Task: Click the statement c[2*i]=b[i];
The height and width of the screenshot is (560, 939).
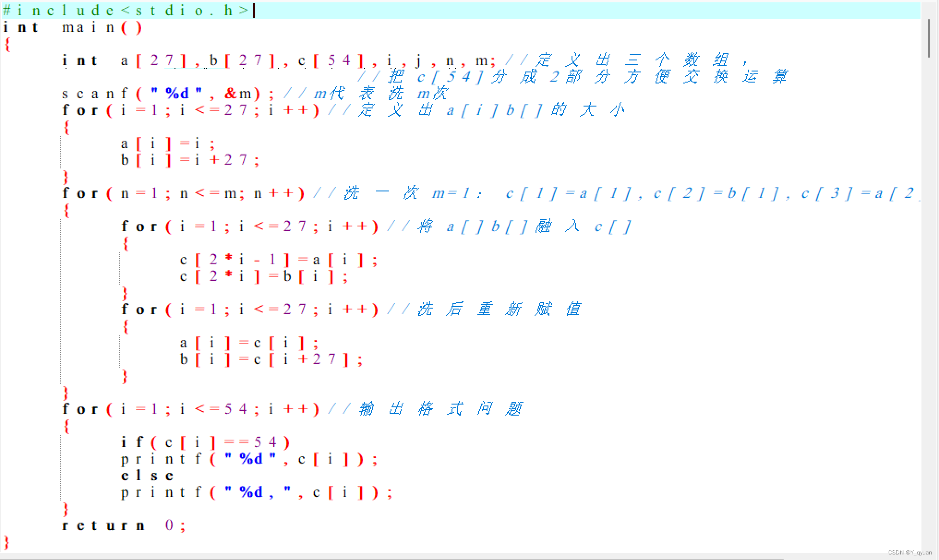Action: point(263,277)
